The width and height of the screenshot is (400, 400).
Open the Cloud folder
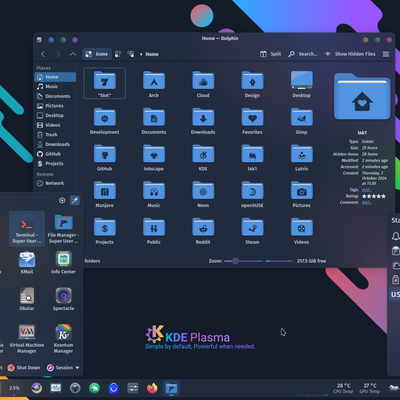[x=203, y=84]
